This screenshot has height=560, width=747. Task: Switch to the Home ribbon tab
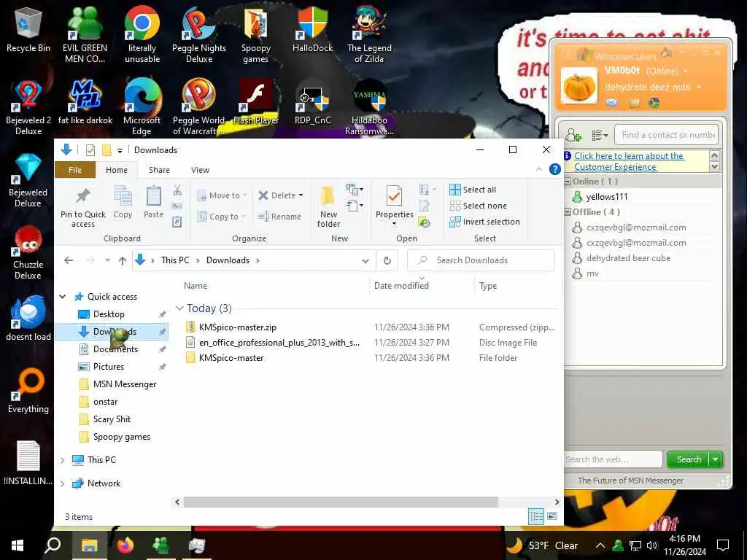117,170
